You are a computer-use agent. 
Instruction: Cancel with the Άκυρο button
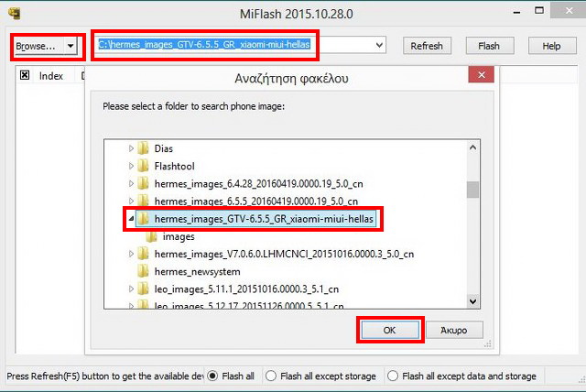point(454,330)
